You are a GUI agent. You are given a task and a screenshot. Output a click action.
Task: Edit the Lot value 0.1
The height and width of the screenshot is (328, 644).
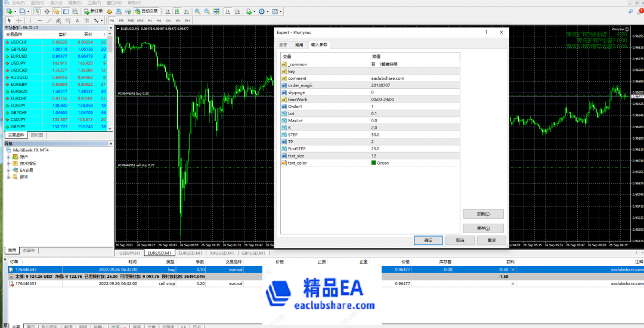click(414, 113)
